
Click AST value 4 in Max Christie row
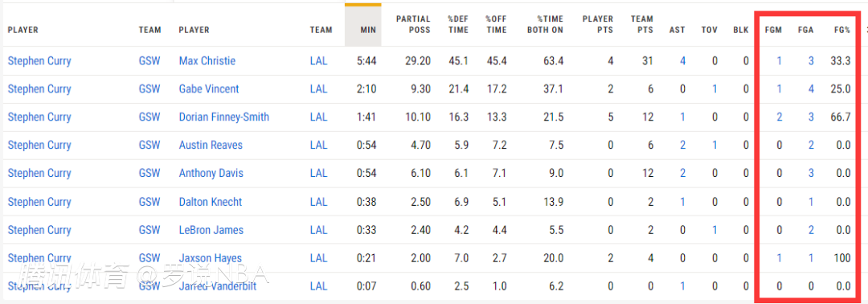click(682, 61)
